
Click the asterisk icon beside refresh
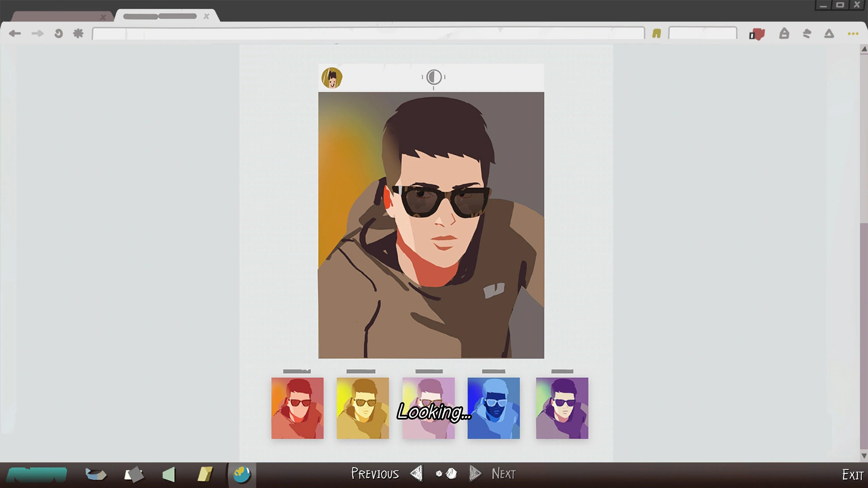[78, 33]
